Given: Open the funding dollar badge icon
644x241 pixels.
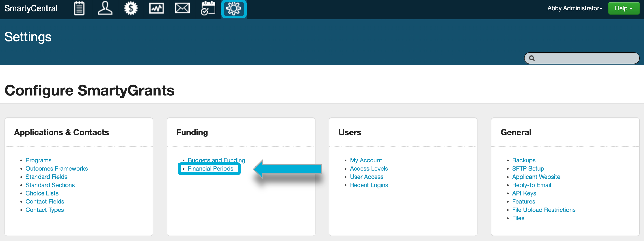Looking at the screenshot, I should (131, 8).
